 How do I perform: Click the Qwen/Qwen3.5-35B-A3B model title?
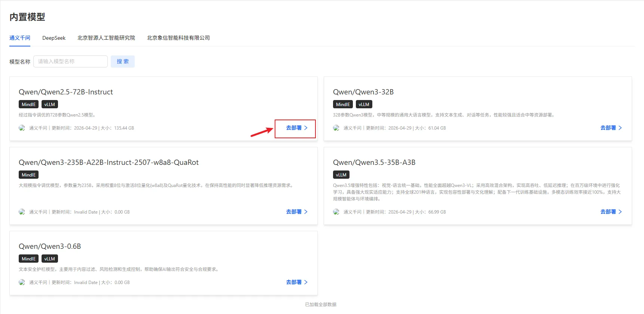tap(374, 163)
